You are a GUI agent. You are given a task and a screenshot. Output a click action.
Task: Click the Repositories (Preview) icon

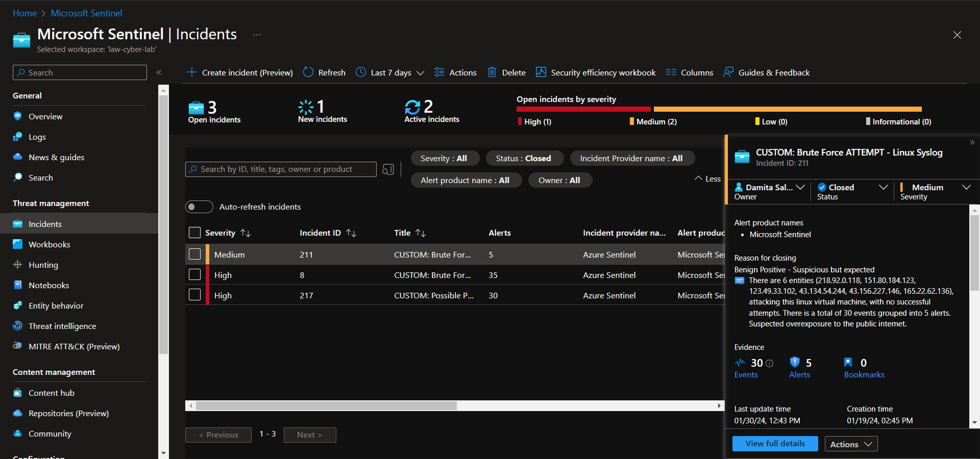pyautogui.click(x=18, y=413)
